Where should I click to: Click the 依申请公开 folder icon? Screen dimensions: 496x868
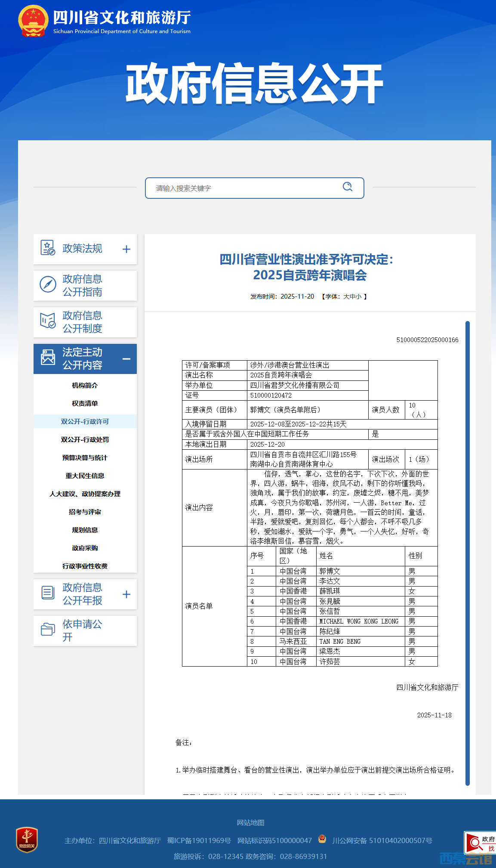(47, 630)
